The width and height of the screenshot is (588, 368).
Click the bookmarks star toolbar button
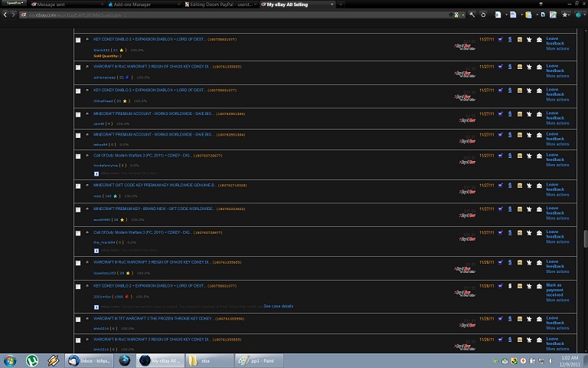[x=565, y=15]
